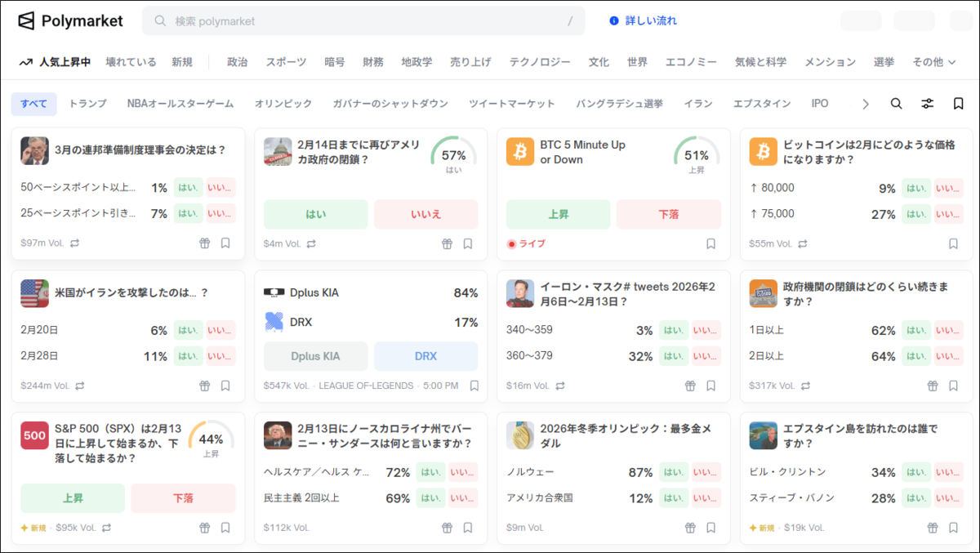
Task: Click the 44% gauge on S&P 500 card
Action: pyautogui.click(x=212, y=440)
